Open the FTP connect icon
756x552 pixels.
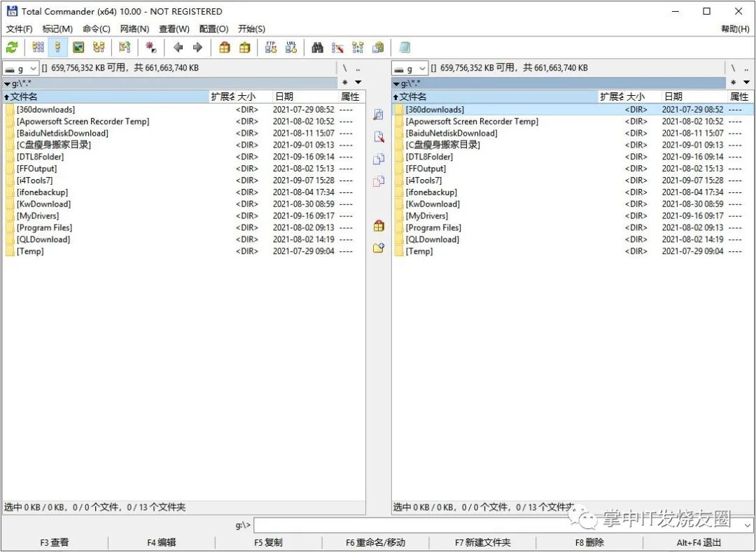tap(271, 47)
